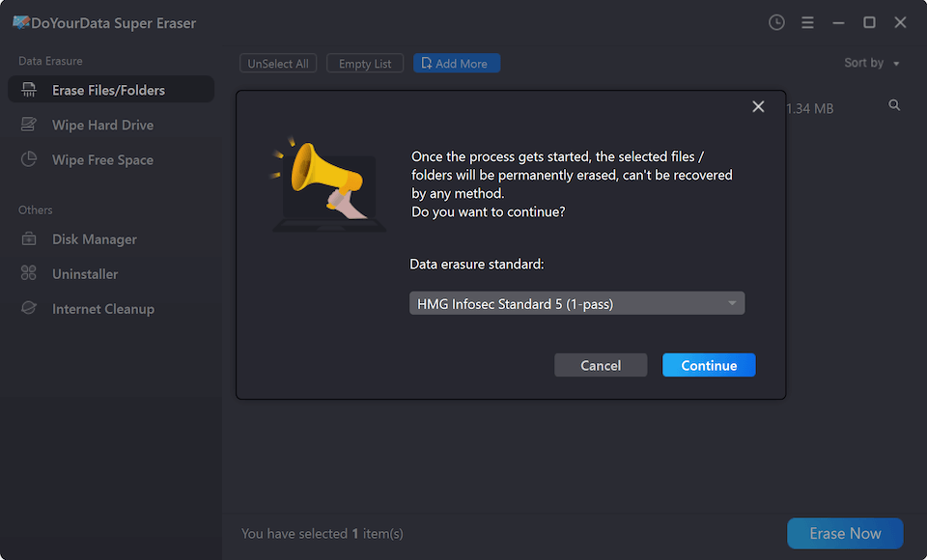Close the confirmation dialog with the X
This screenshot has height=560, width=927.
(758, 106)
